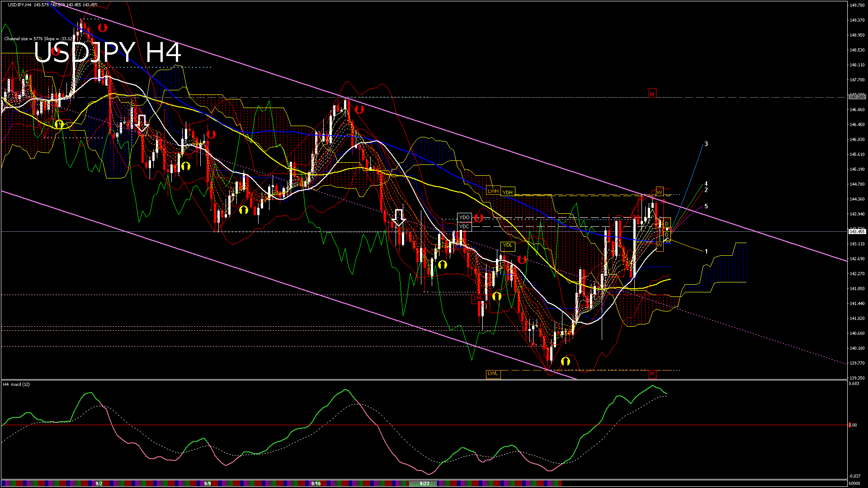Click the upper orange W pivot marker
The width and height of the screenshot is (868, 488).
point(660,192)
